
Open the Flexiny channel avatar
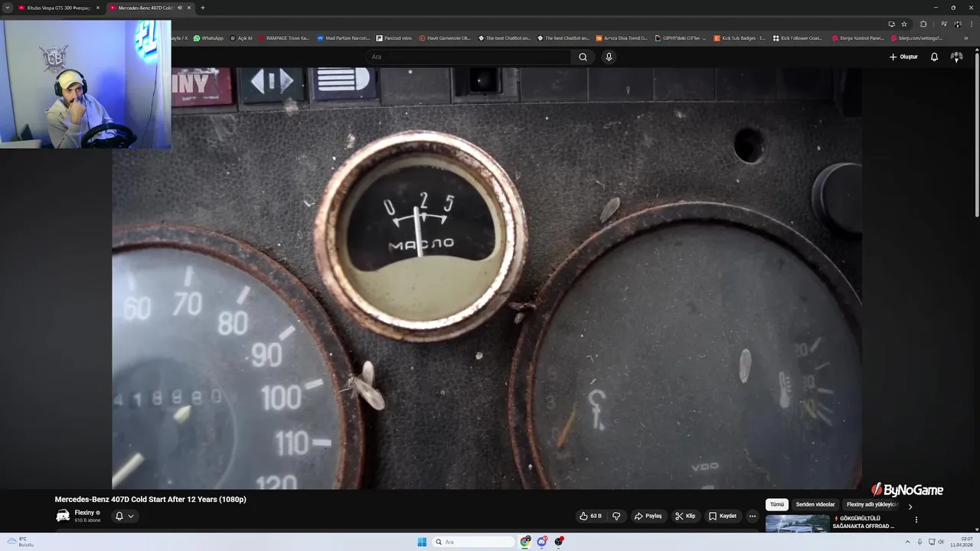pos(63,516)
